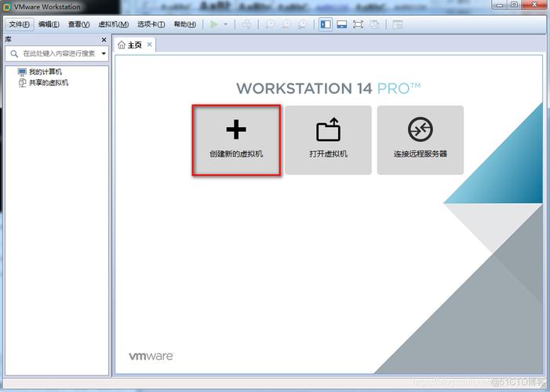Expand the library search filter dropdown
550x392 pixels.
point(104,53)
